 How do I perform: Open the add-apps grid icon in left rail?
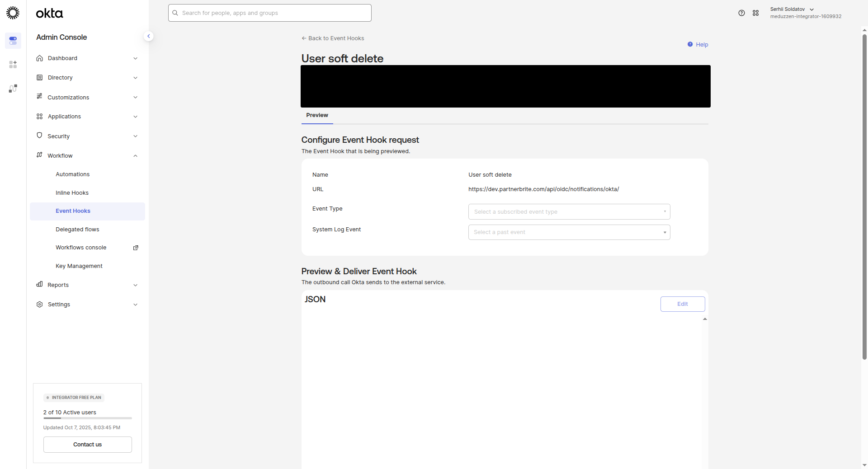tap(13, 65)
